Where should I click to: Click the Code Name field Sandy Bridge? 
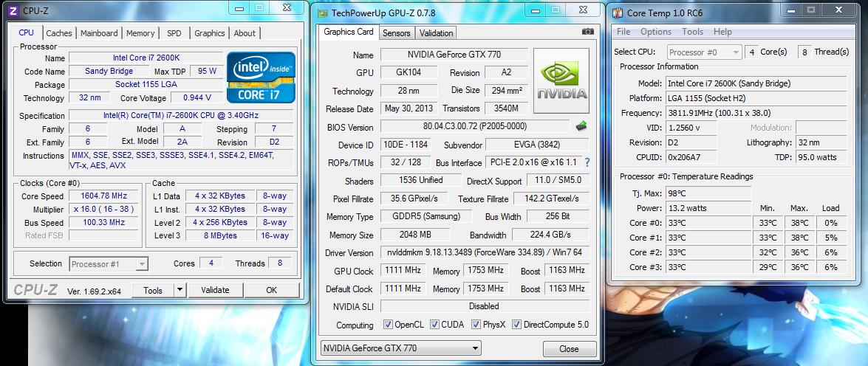(x=109, y=72)
